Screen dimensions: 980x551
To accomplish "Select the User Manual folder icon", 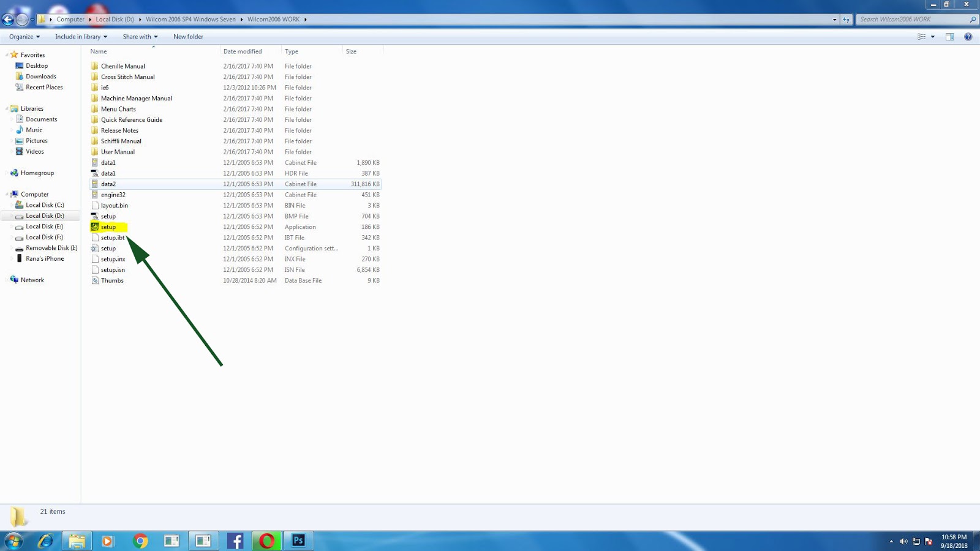I will pos(95,152).
